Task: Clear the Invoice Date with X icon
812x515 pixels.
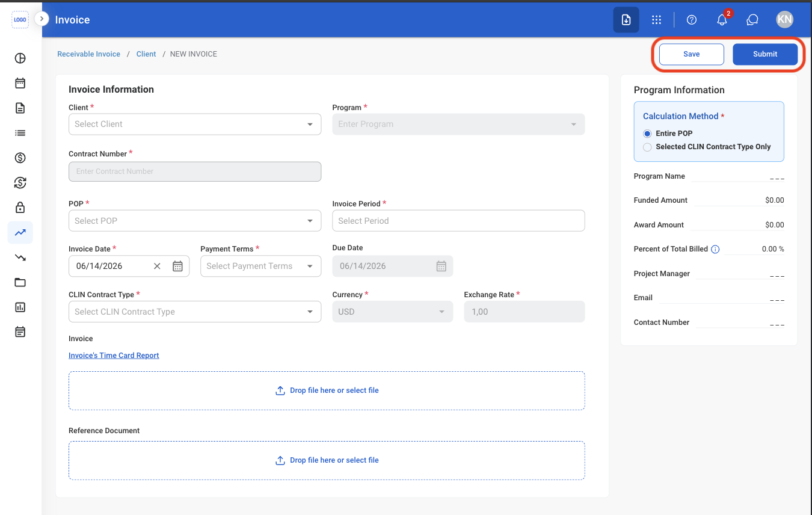Action: point(157,266)
